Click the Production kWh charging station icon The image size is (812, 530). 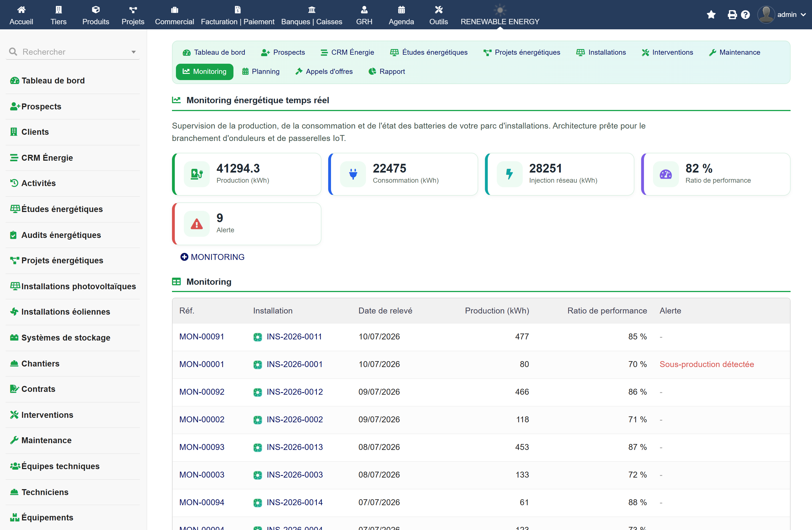coord(197,174)
